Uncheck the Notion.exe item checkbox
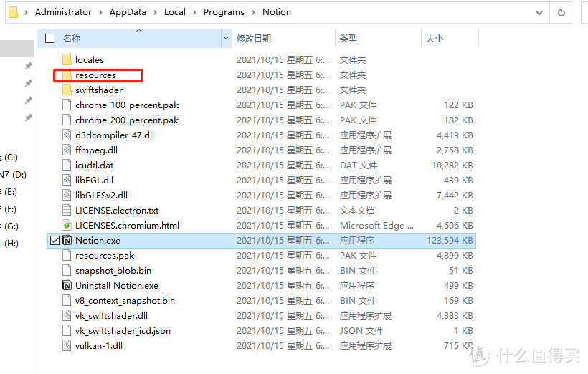The width and height of the screenshot is (588, 374). pos(55,241)
